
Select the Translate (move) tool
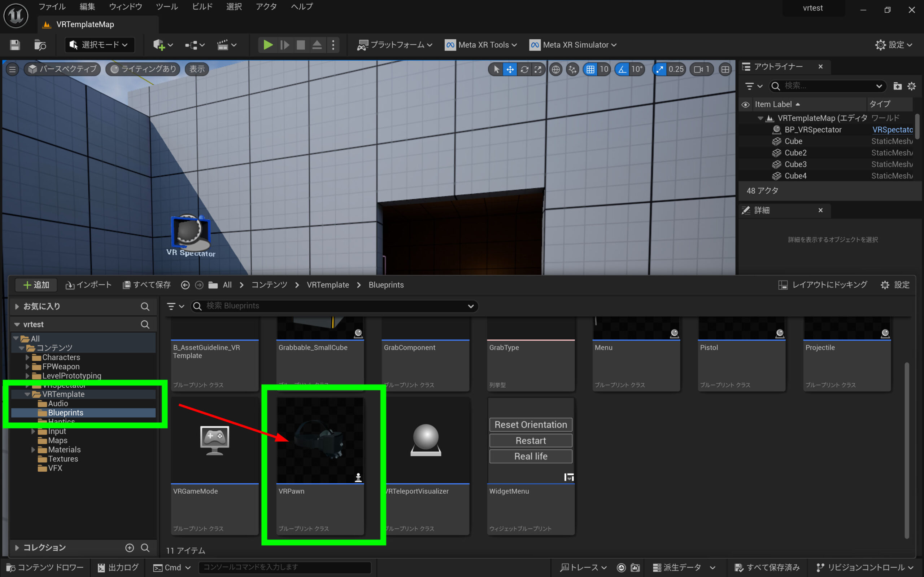point(510,69)
